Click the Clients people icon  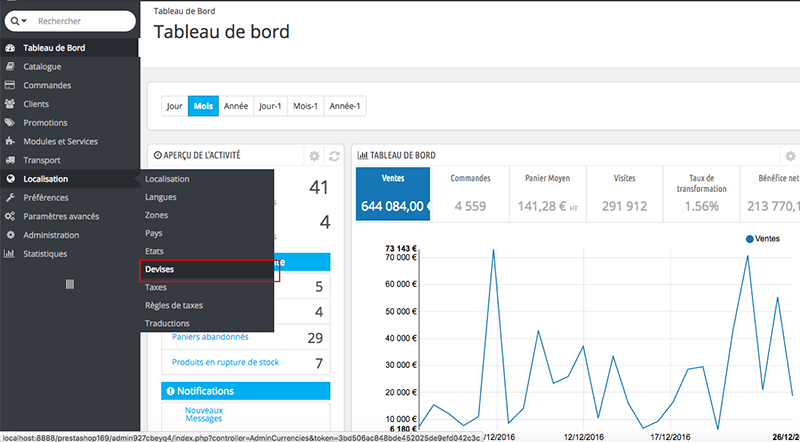[10, 104]
